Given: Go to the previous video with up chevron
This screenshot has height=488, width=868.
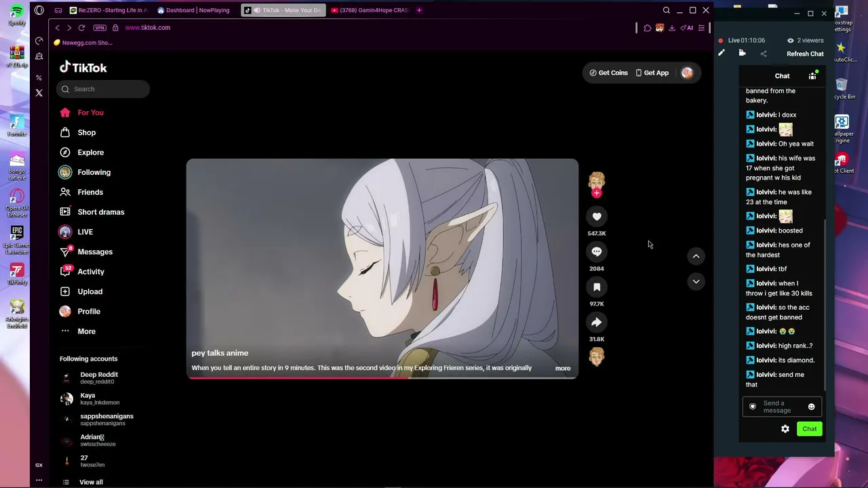Looking at the screenshot, I should pyautogui.click(x=696, y=256).
